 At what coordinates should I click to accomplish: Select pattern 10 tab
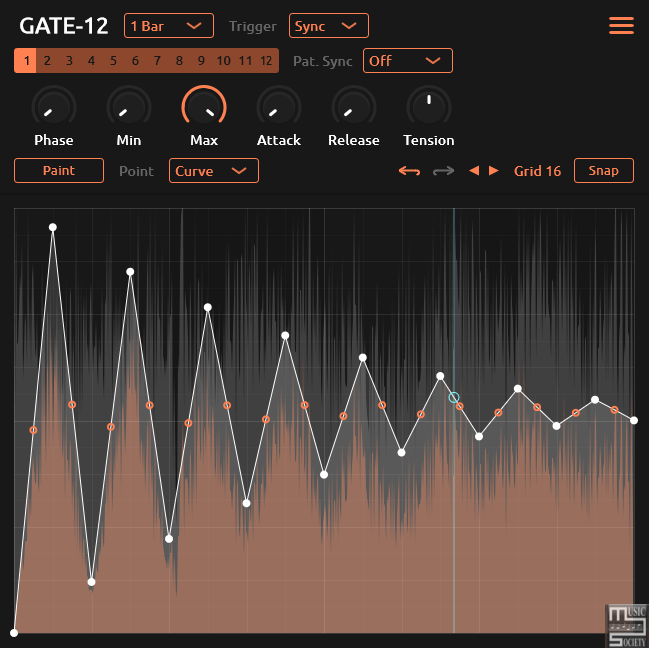pos(224,61)
